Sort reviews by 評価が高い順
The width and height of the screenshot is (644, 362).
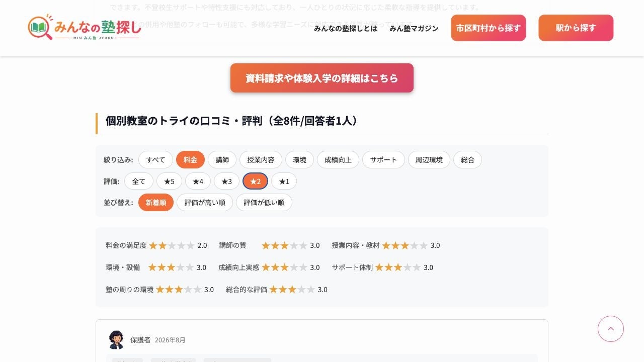point(205,203)
